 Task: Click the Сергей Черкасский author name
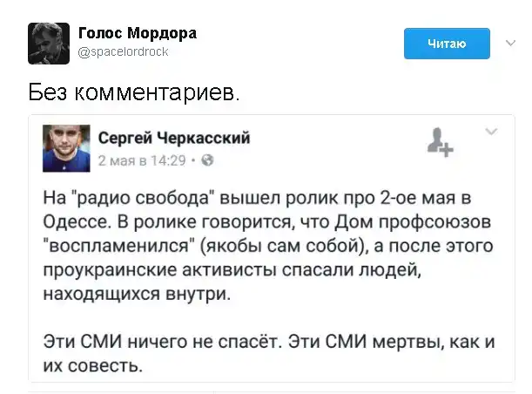point(174,138)
